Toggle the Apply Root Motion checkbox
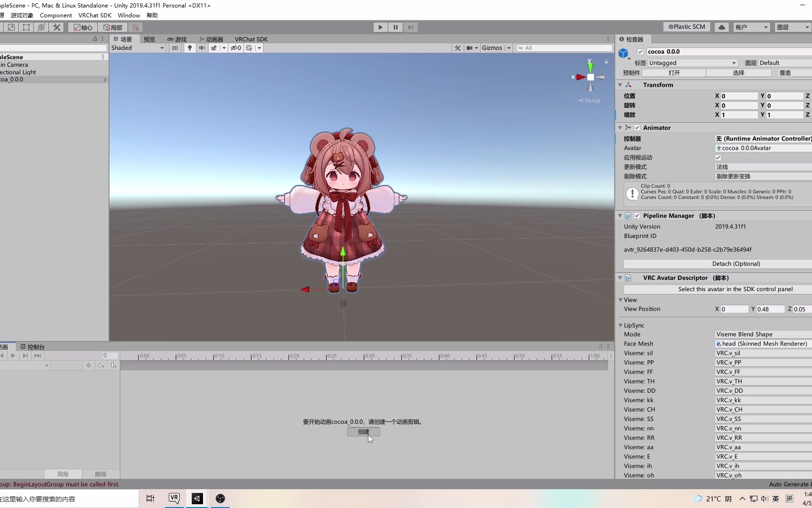 718,158
